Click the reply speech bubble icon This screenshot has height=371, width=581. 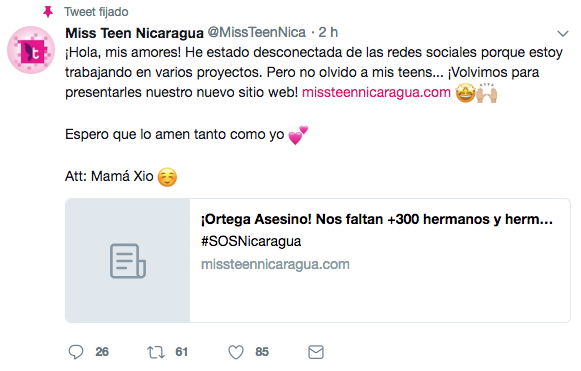(76, 352)
